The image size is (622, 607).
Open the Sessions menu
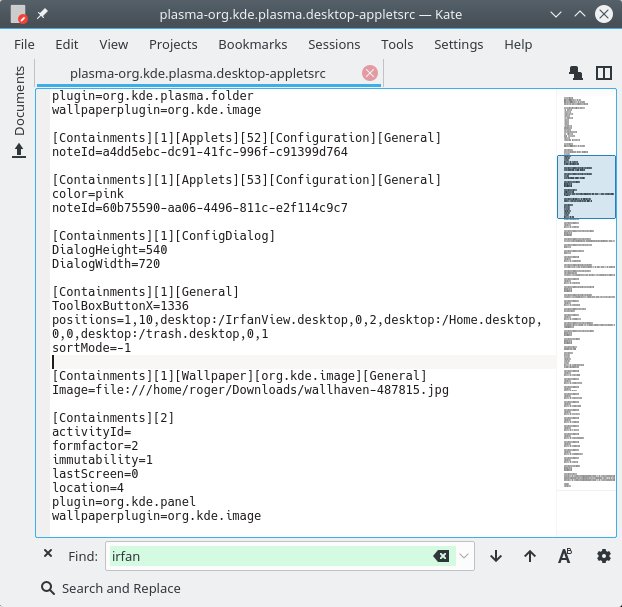pos(334,44)
